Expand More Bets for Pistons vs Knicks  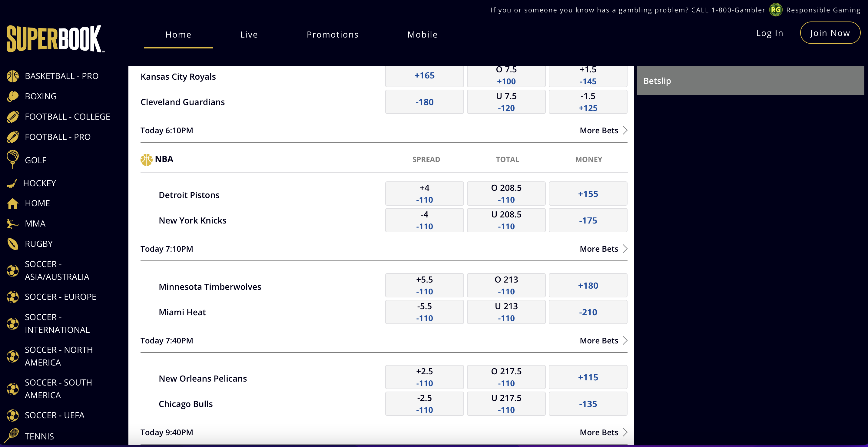pyautogui.click(x=604, y=249)
